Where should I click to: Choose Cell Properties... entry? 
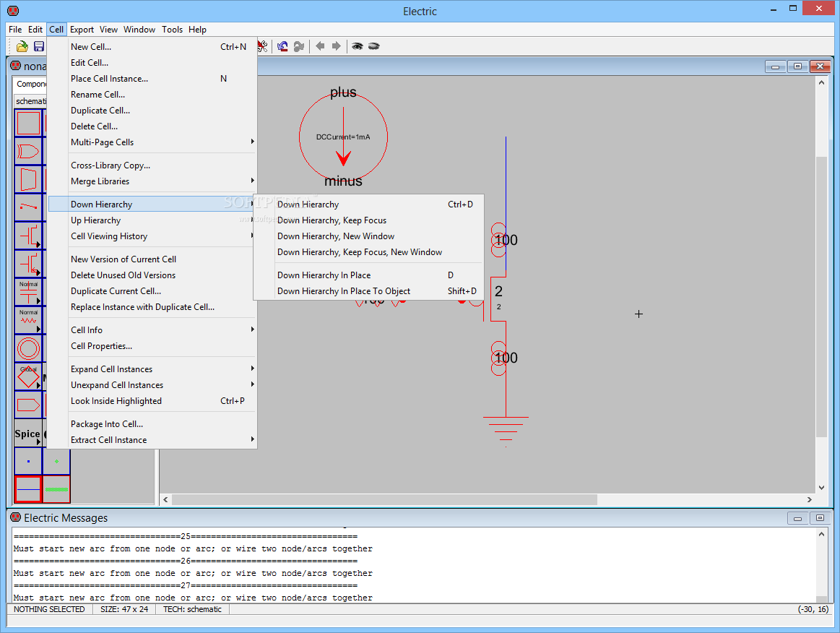click(163, 346)
